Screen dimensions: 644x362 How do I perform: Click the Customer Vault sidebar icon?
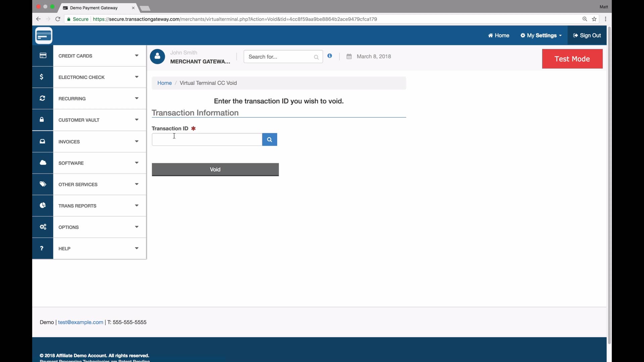(x=43, y=119)
